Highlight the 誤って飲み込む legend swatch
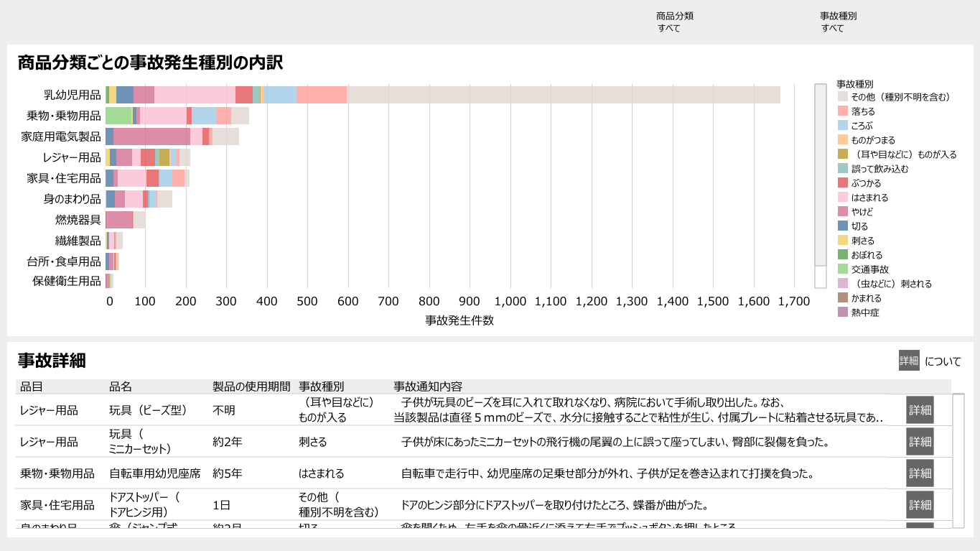980x551 pixels. 843,169
